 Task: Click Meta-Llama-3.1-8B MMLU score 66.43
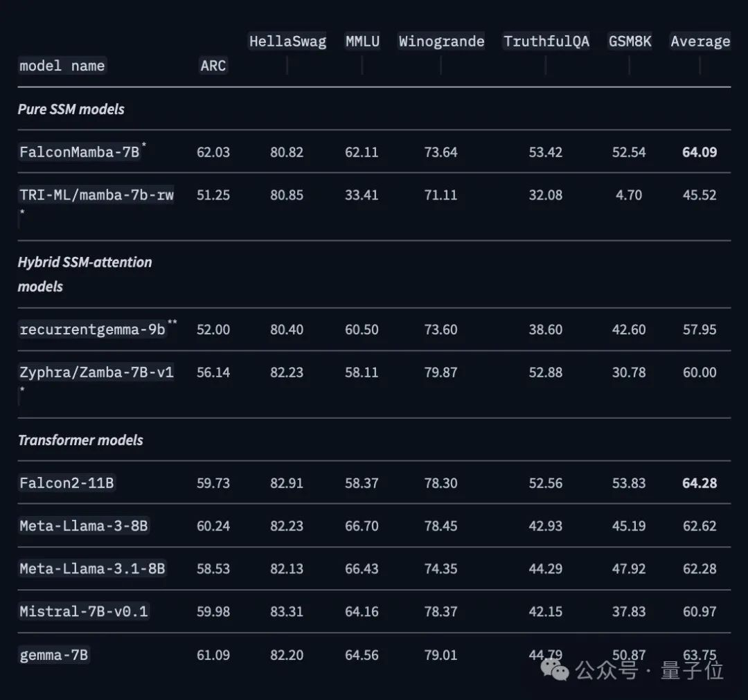point(362,569)
